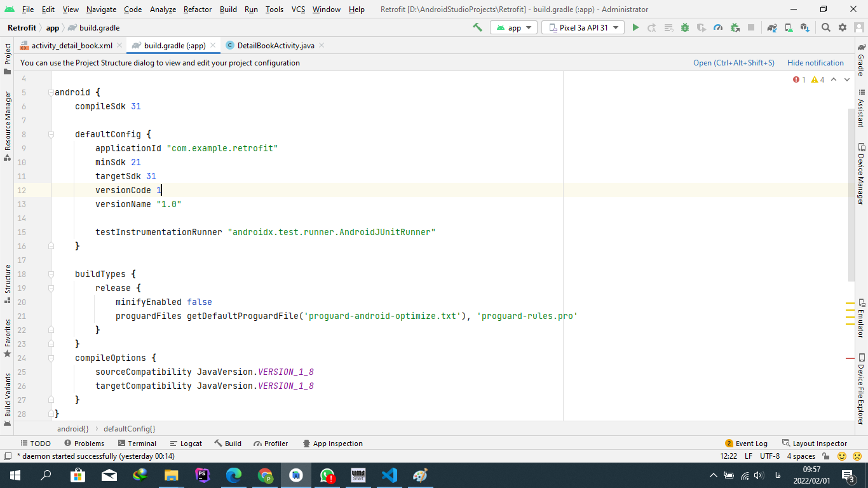Open Microsoft Edge from taskbar

(x=234, y=475)
